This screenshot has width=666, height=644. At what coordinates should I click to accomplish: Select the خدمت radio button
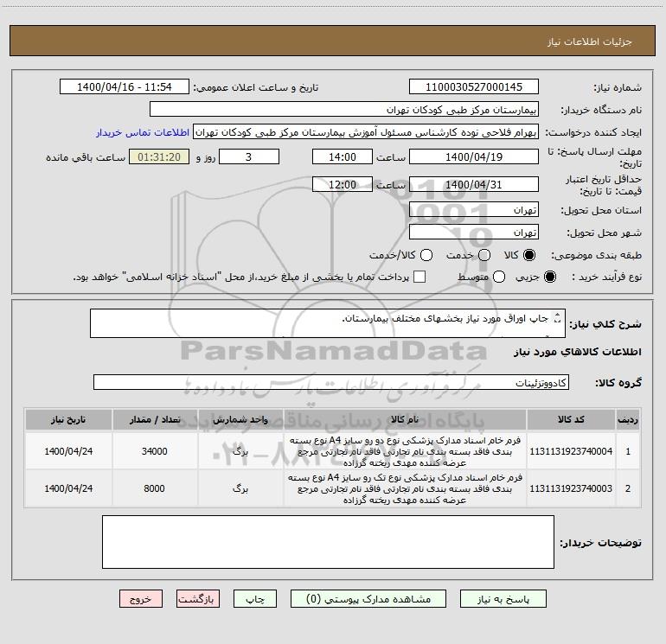(x=484, y=255)
